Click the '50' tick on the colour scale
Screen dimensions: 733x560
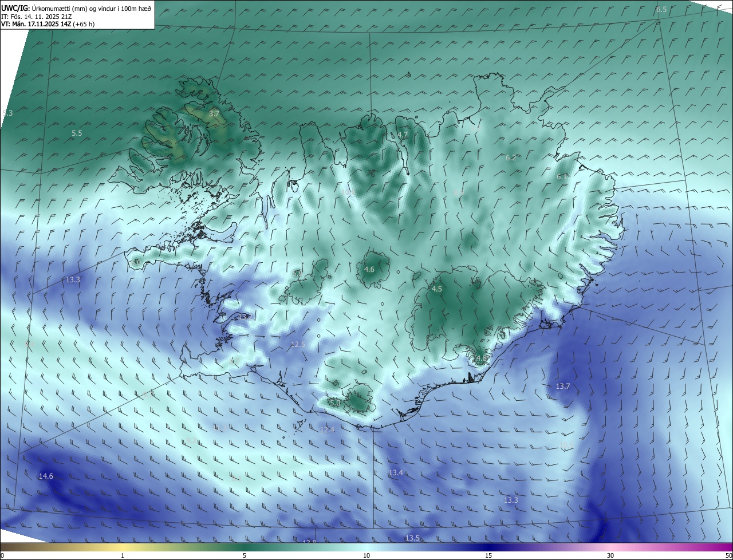pyautogui.click(x=728, y=555)
